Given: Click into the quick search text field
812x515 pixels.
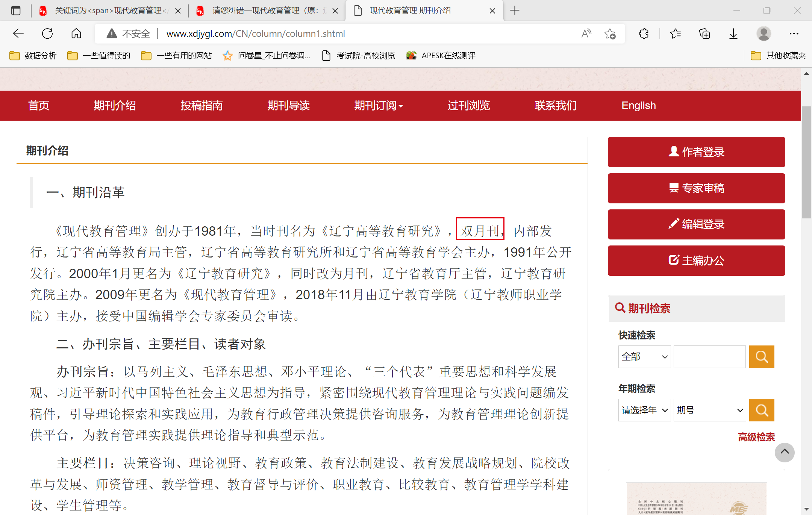Looking at the screenshot, I should [x=709, y=356].
